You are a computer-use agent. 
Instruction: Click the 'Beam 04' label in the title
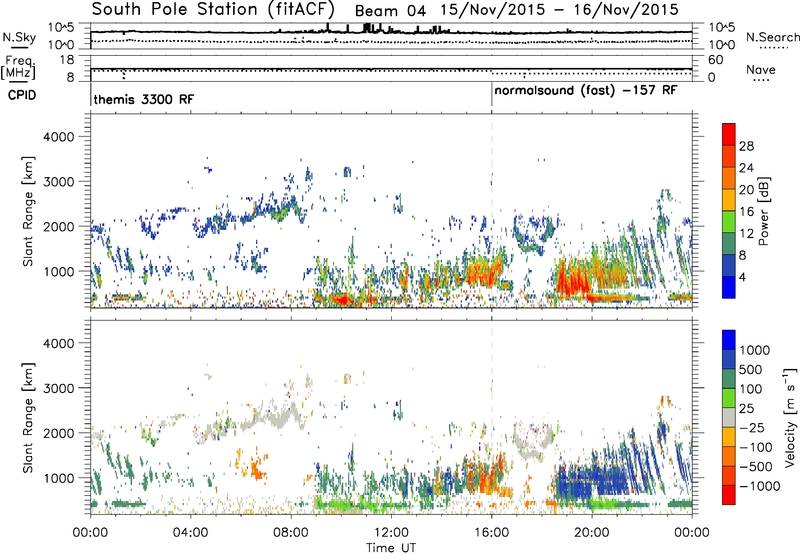390,11
